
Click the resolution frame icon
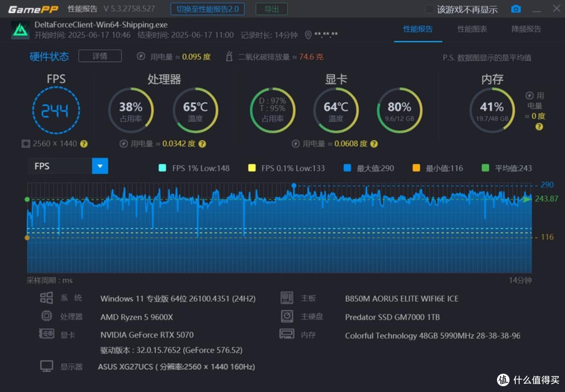[x=26, y=144]
